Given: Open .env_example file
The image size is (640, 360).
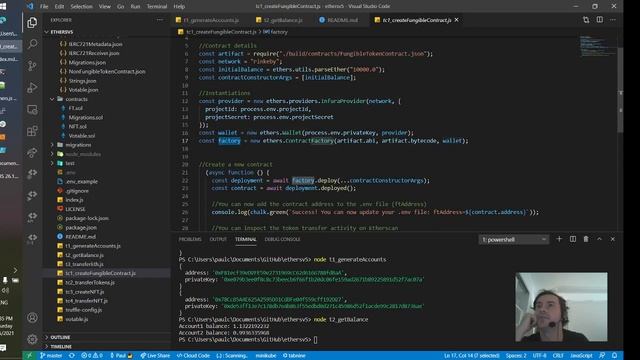Looking at the screenshot, I should 82,182.
